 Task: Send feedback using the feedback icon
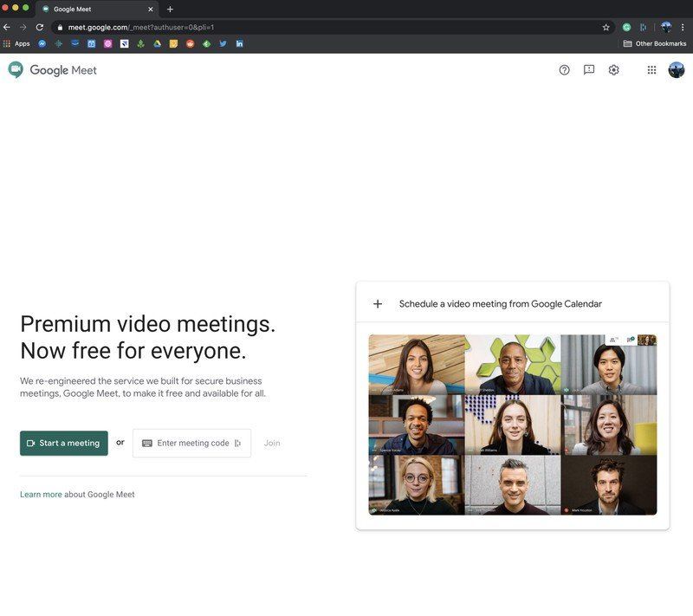[x=589, y=70]
